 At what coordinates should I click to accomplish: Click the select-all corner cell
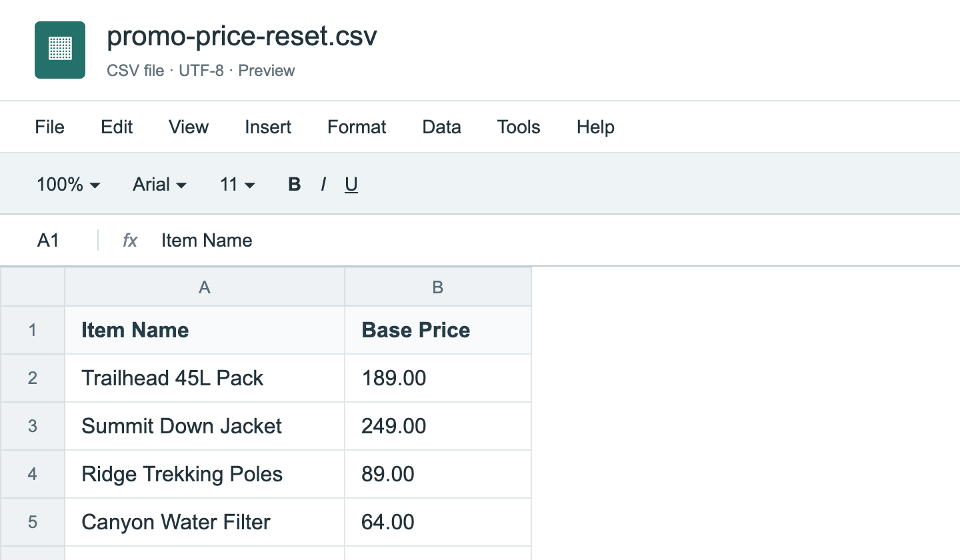coord(33,287)
